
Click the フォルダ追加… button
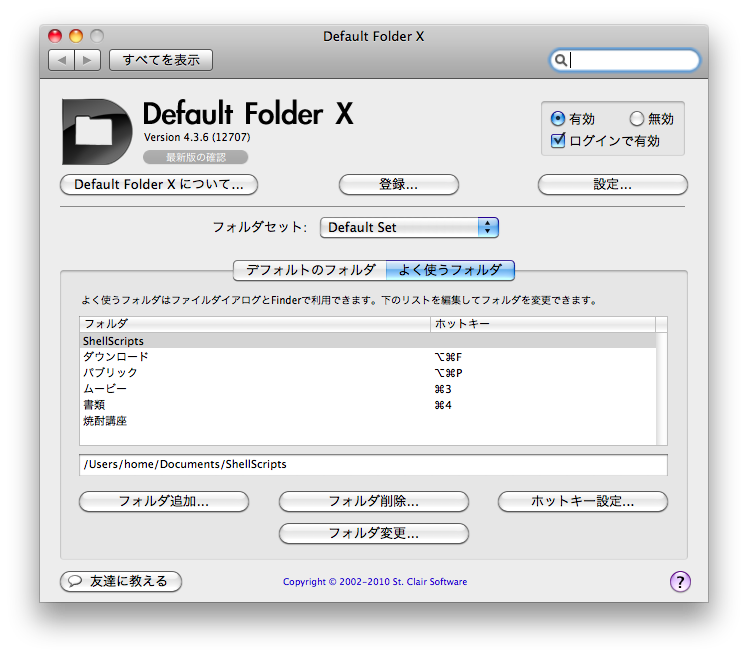(164, 501)
